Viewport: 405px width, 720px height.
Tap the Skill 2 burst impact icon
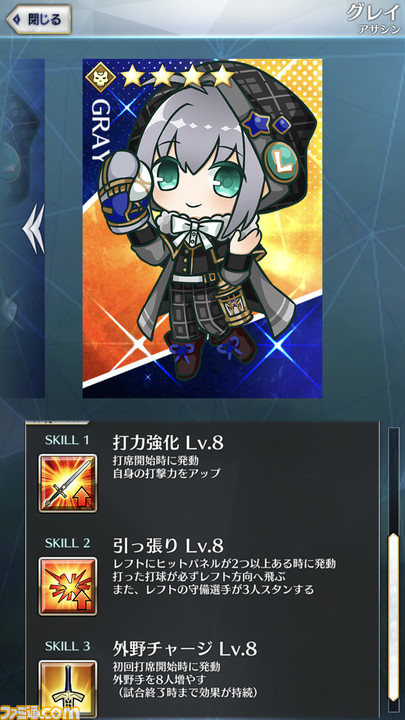click(68, 586)
